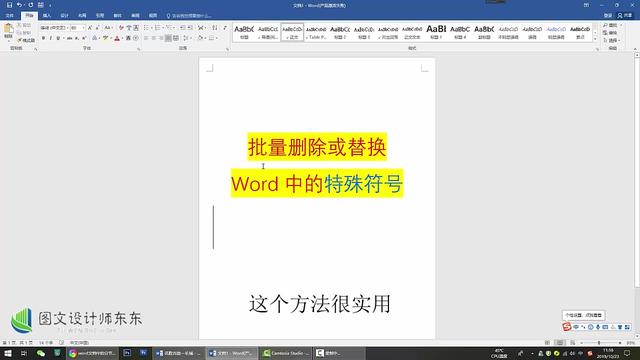Open text effects and typography
The image size is (640, 360).
pyautogui.click(x=95, y=38)
